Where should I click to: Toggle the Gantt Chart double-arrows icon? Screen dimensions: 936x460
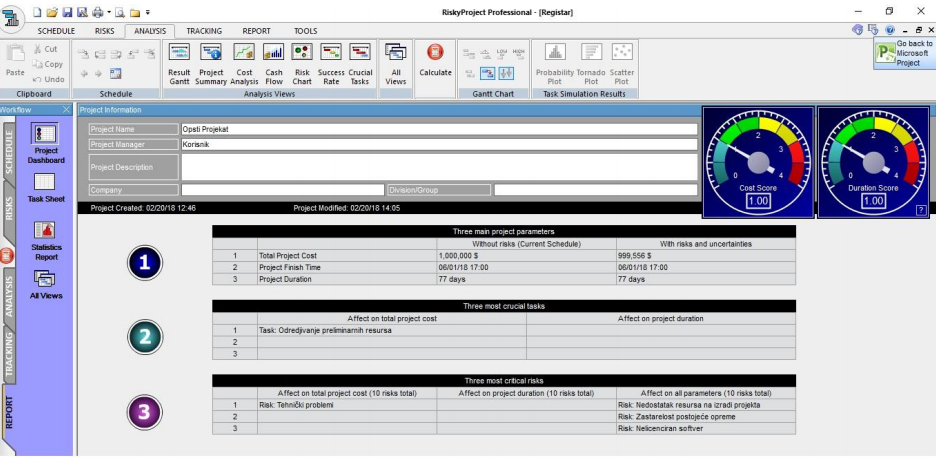click(506, 73)
